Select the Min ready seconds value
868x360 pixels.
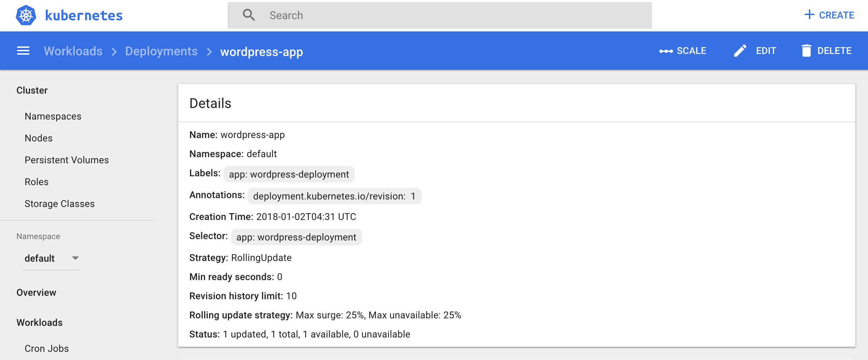pos(280,277)
